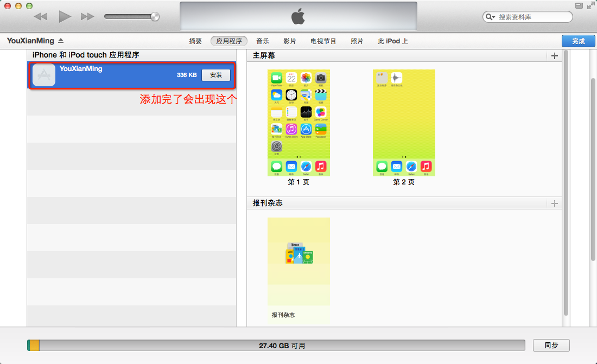
Task: Select the Messages dock icon on page 2
Action: pos(382,167)
